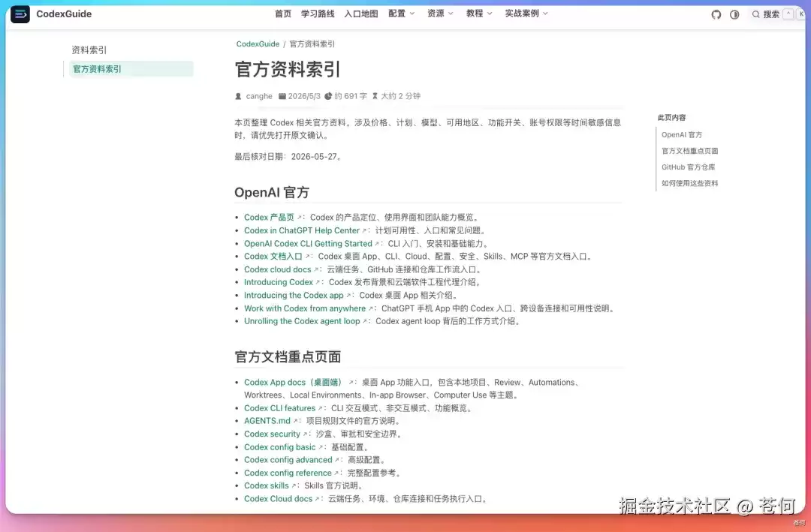Jump to GitHub 官方仓库 in page outline
Viewport: 811px width, 532px height.
click(689, 167)
